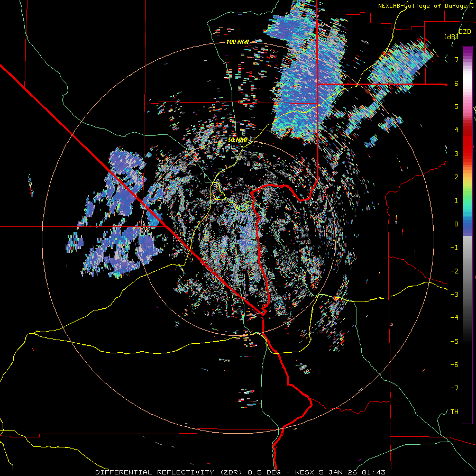Viewport: 476px width, 476px height.
Task: Click the DZD product label
Action: (x=464, y=32)
